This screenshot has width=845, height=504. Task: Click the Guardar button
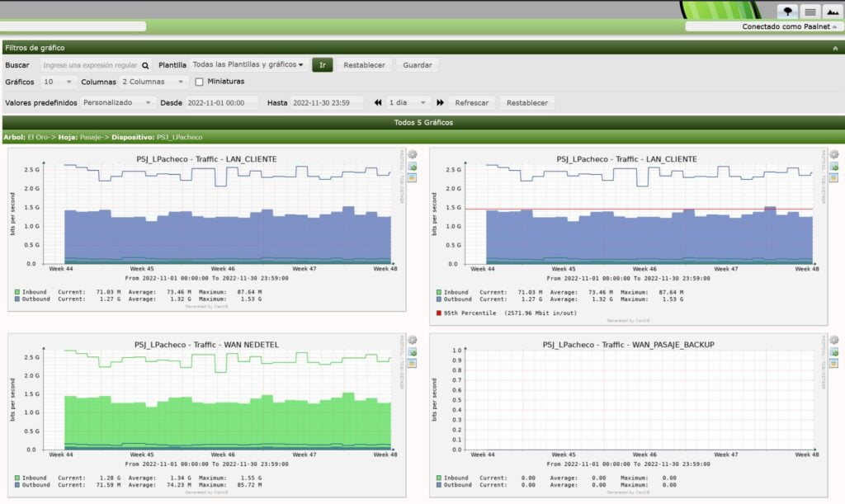(x=417, y=65)
